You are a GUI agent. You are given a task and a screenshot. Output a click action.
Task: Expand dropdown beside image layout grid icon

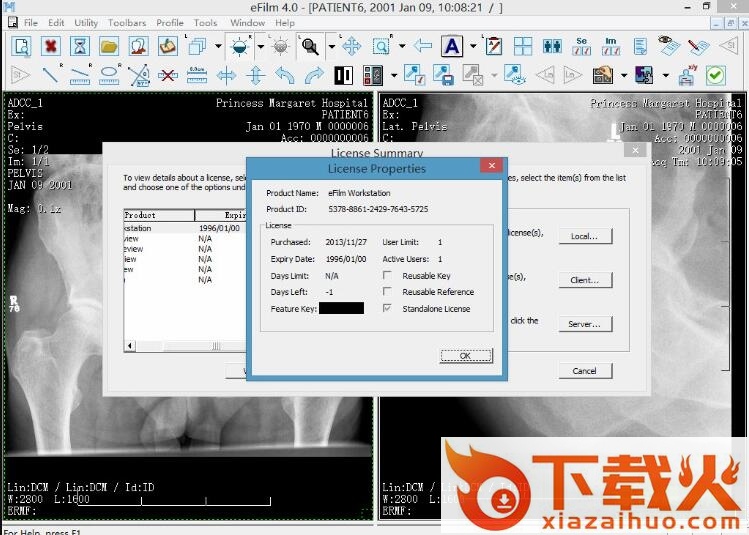click(x=394, y=75)
